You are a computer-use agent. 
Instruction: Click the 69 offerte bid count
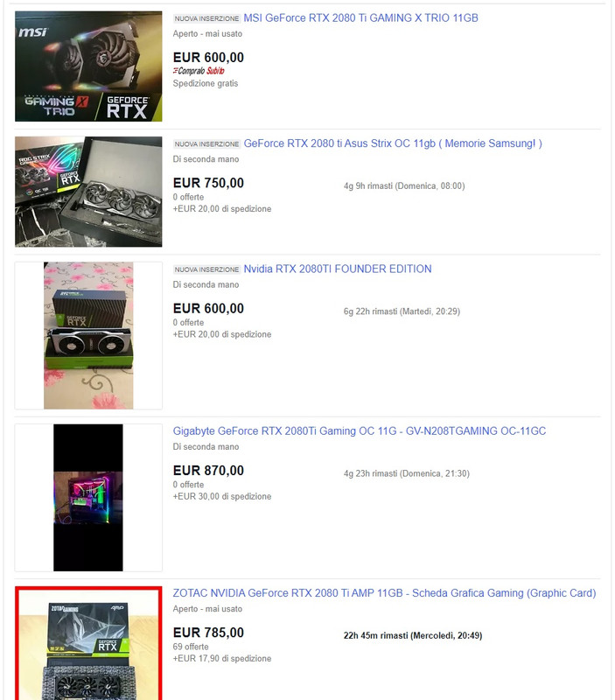pos(191,647)
